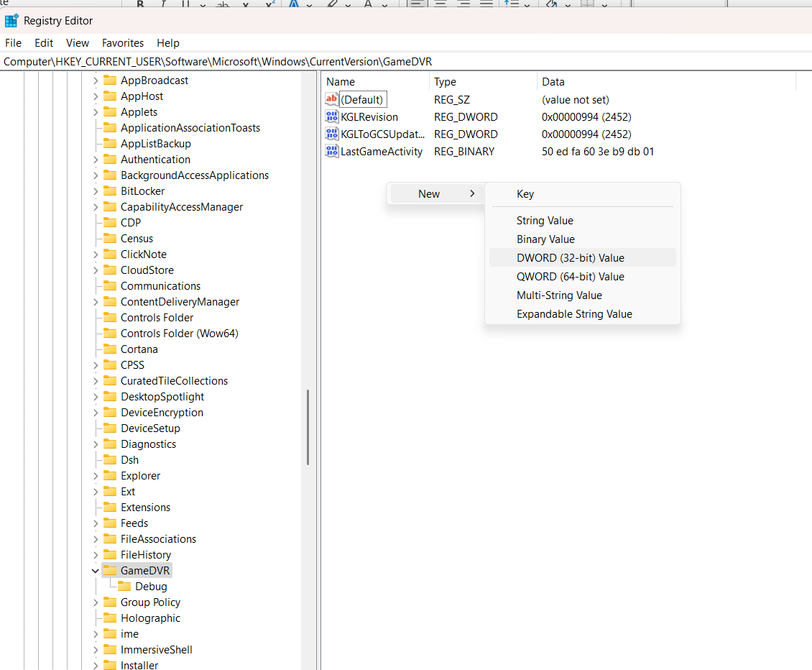The width and height of the screenshot is (812, 670).
Task: Expand the Applets key
Action: [x=96, y=112]
